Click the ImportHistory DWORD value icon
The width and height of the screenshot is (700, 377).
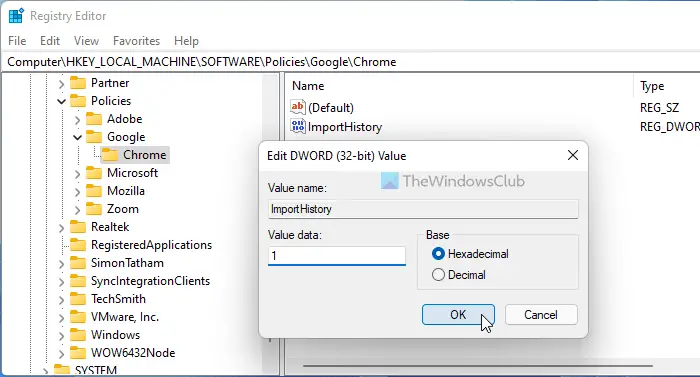pos(298,126)
